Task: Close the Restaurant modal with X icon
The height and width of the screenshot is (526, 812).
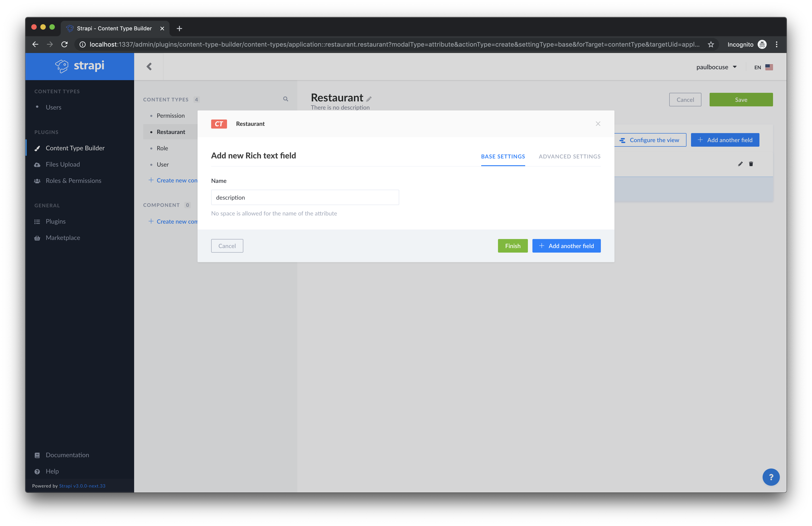Action: [598, 124]
